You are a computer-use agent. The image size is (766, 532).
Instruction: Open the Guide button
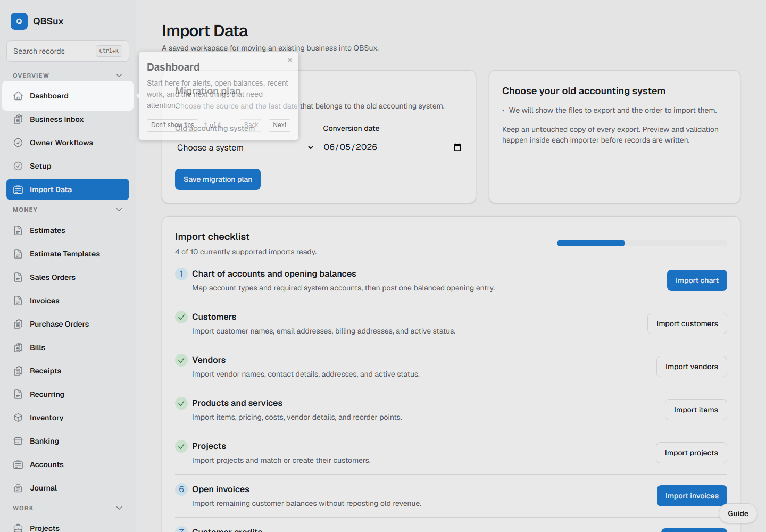738,513
